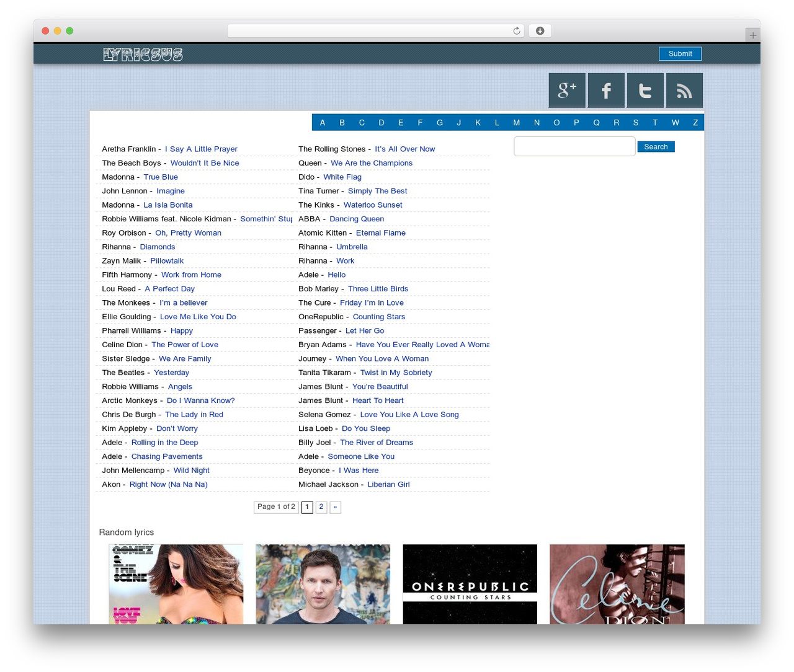Open 'Rolling in the Deep' lyrics
Viewport: 794px width, 672px height.
click(x=164, y=443)
